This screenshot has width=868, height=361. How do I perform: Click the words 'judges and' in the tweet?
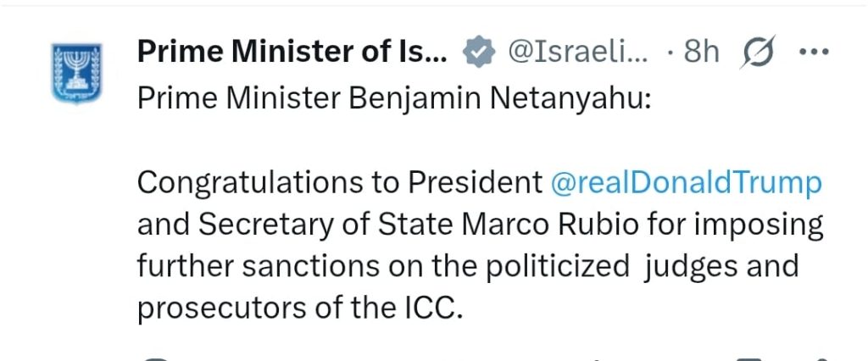[721, 268]
